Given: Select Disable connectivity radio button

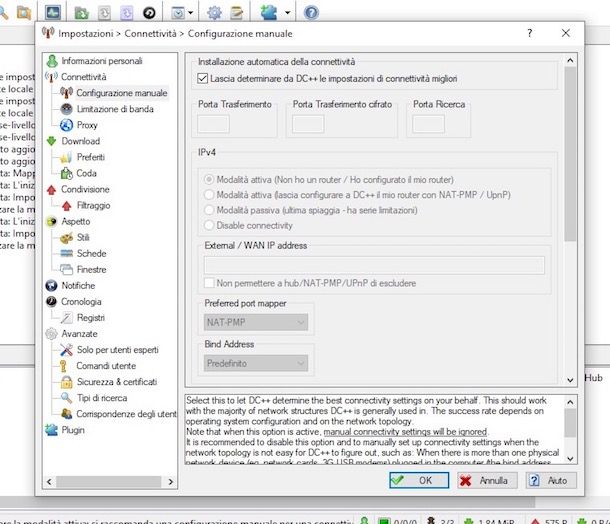Looking at the screenshot, I should [209, 225].
